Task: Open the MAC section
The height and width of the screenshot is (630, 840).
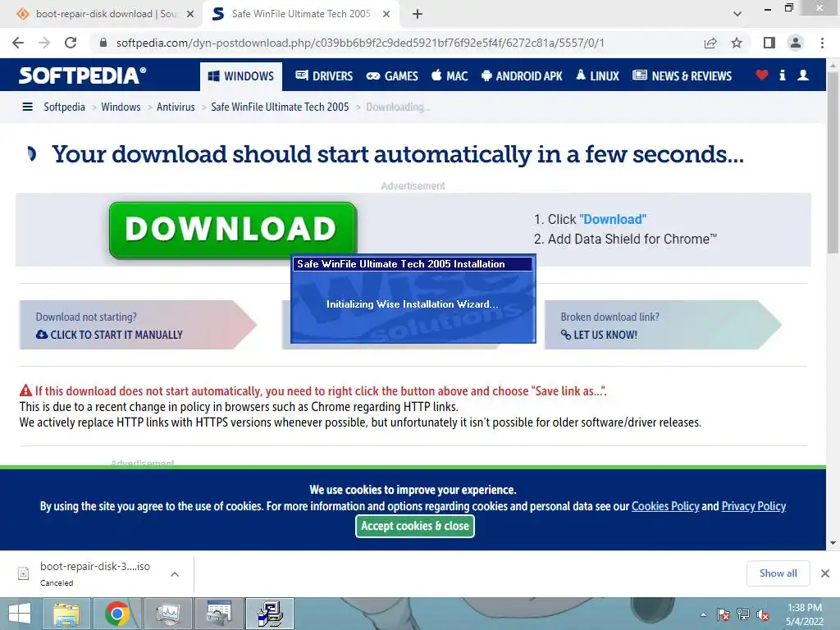Action: tap(450, 76)
